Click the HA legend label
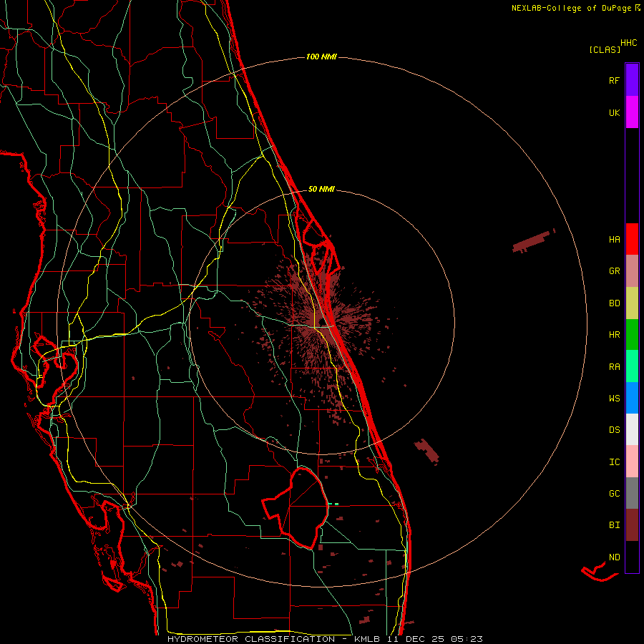The height and width of the screenshot is (644, 644). pos(614,240)
